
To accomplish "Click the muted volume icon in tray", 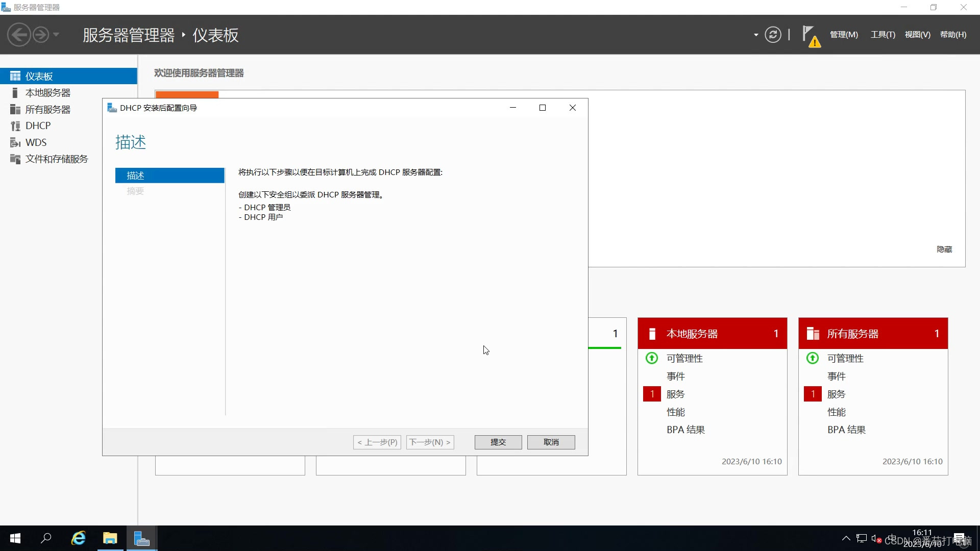I will tap(876, 538).
